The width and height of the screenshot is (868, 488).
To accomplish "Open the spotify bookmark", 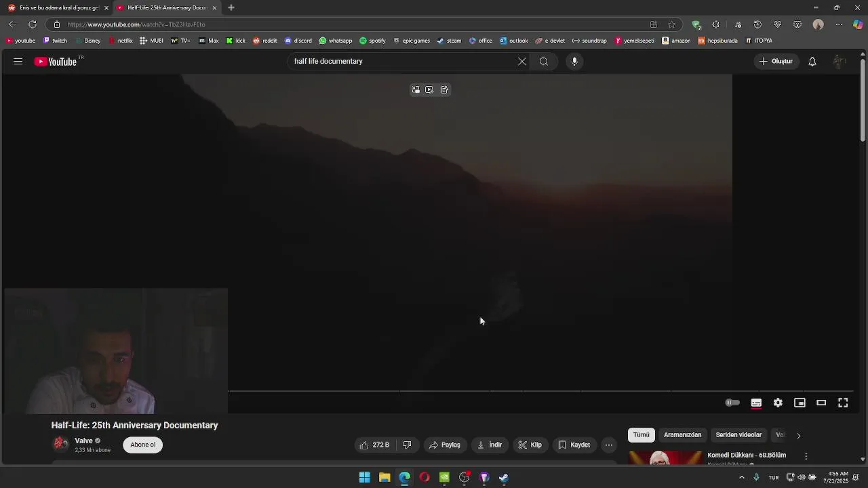I will click(x=372, y=41).
